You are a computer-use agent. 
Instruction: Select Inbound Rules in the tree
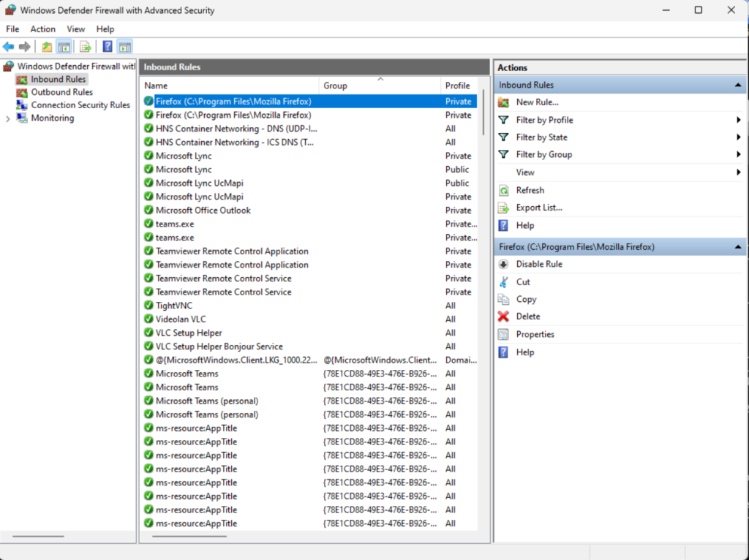click(x=59, y=79)
